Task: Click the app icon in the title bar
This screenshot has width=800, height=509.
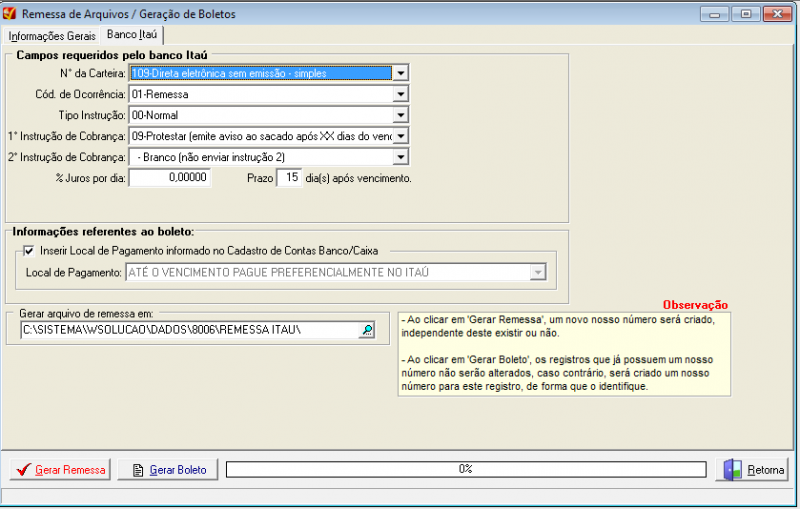Action: [9, 14]
